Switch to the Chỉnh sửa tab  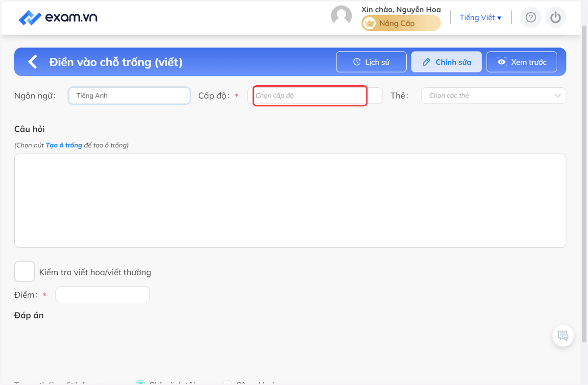coord(446,62)
